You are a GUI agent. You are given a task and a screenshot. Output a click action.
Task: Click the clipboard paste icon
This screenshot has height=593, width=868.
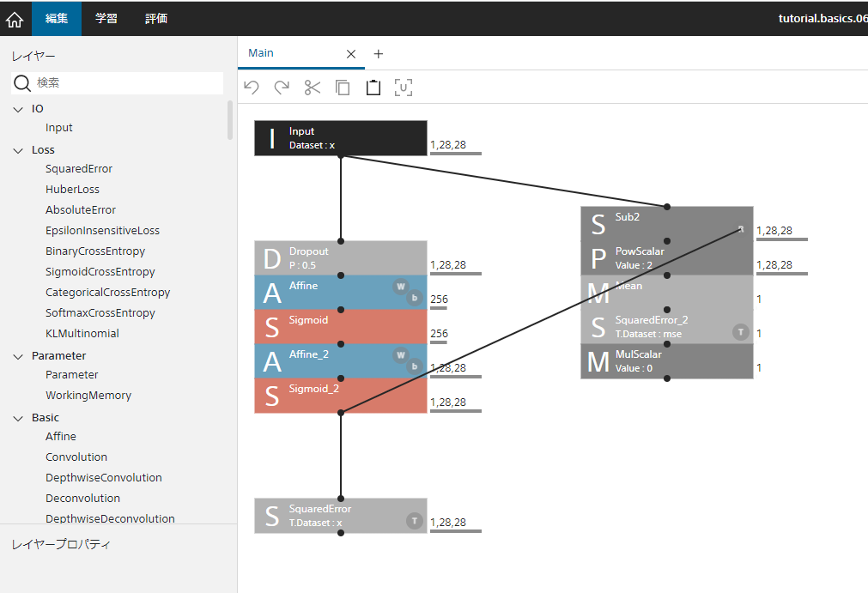tap(373, 87)
